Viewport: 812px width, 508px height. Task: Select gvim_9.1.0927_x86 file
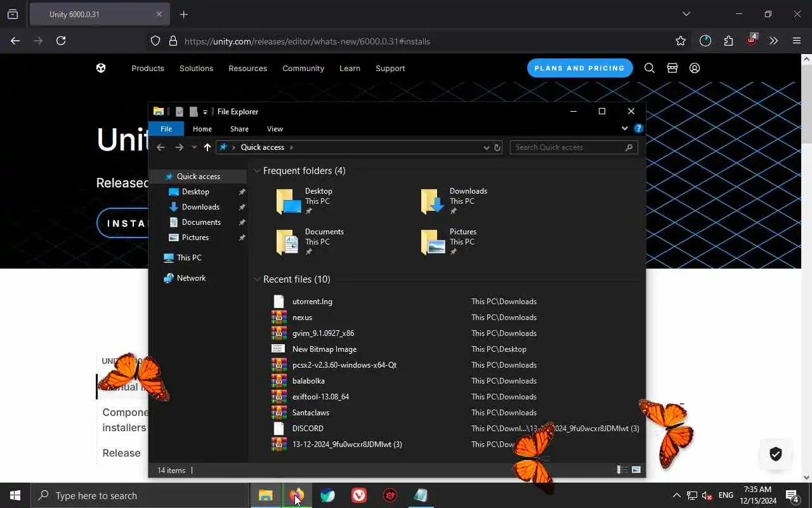[323, 333]
